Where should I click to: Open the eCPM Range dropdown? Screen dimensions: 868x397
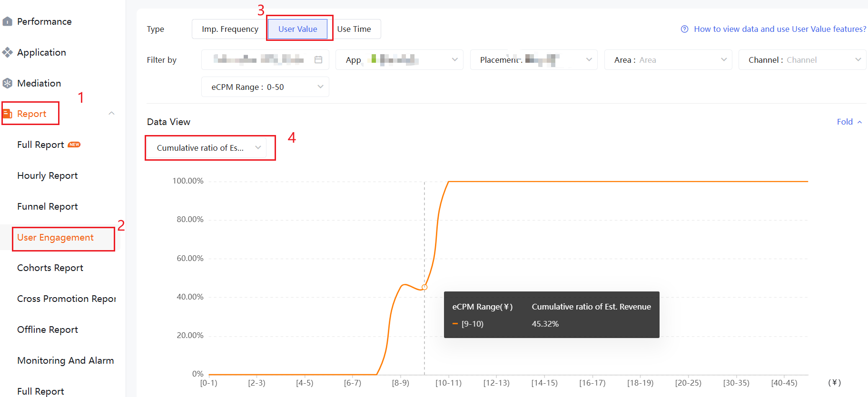click(x=265, y=87)
